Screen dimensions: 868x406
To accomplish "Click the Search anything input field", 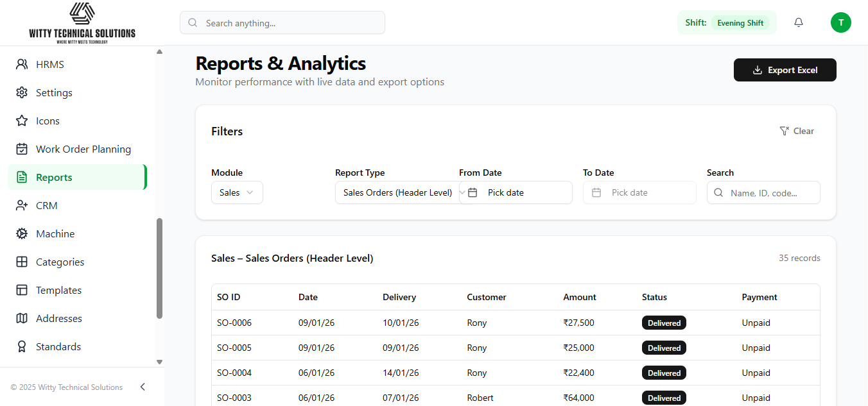I will (282, 22).
